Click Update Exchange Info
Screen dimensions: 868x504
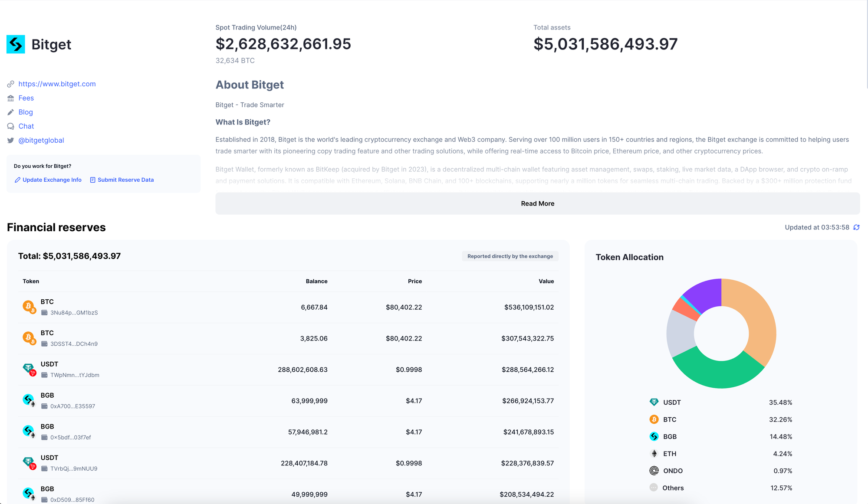[52, 180]
